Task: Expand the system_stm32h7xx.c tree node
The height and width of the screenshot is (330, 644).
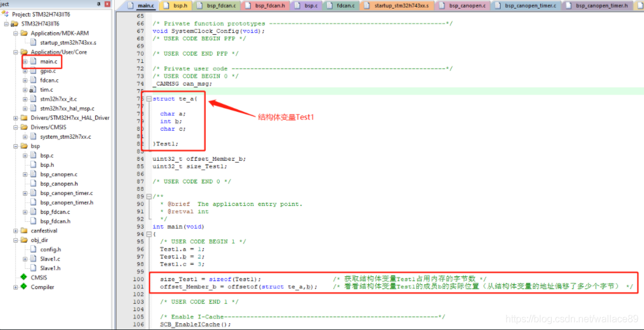Action: click(x=26, y=136)
